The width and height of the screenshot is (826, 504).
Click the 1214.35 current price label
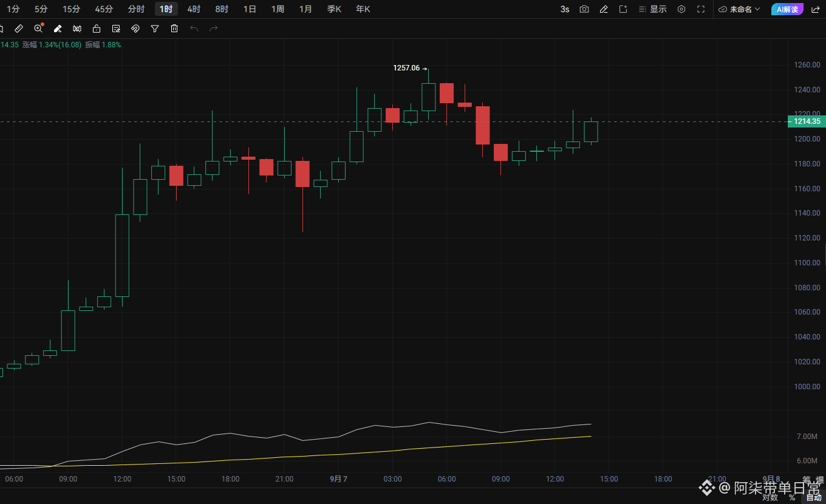806,121
